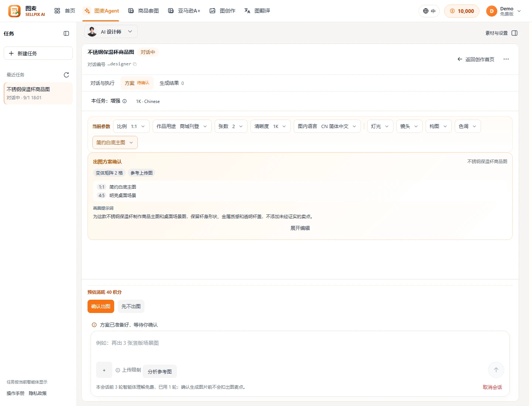This screenshot has height=406, width=532.
Task: Open 亚马逊A+ in top navigation
Action: (x=184, y=11)
